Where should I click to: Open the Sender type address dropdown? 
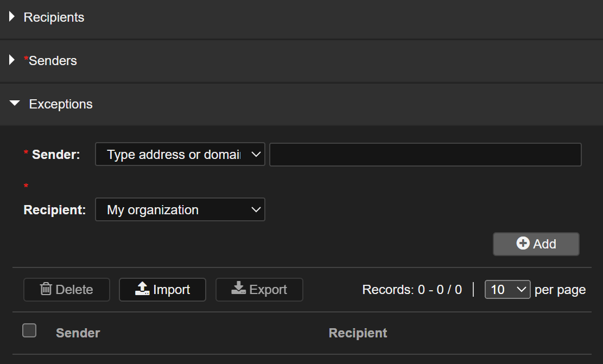[180, 155]
